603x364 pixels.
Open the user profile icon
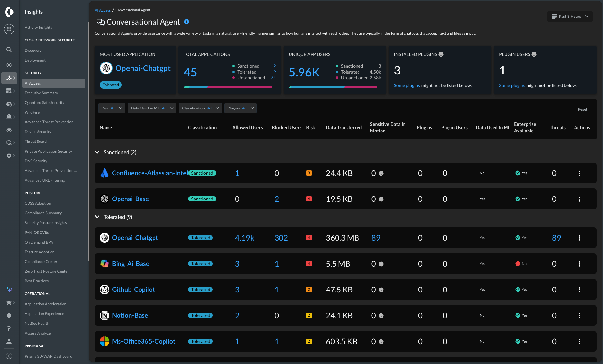point(9,341)
